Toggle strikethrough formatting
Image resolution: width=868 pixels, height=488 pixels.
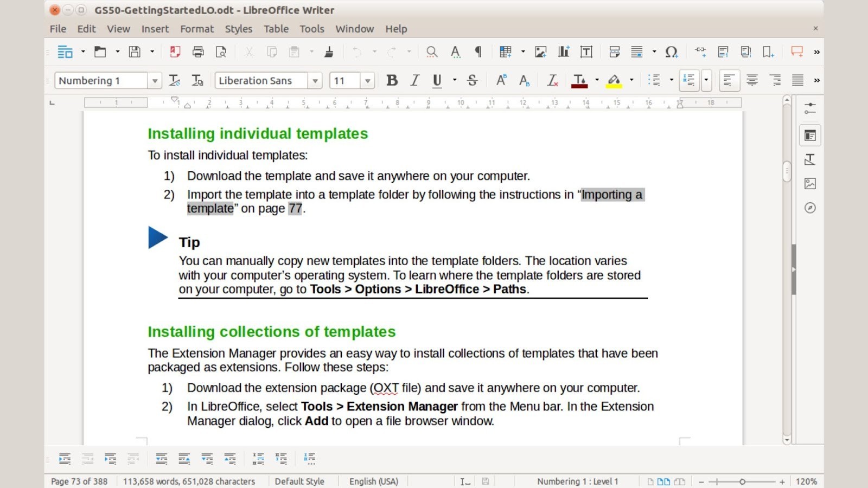(x=472, y=80)
